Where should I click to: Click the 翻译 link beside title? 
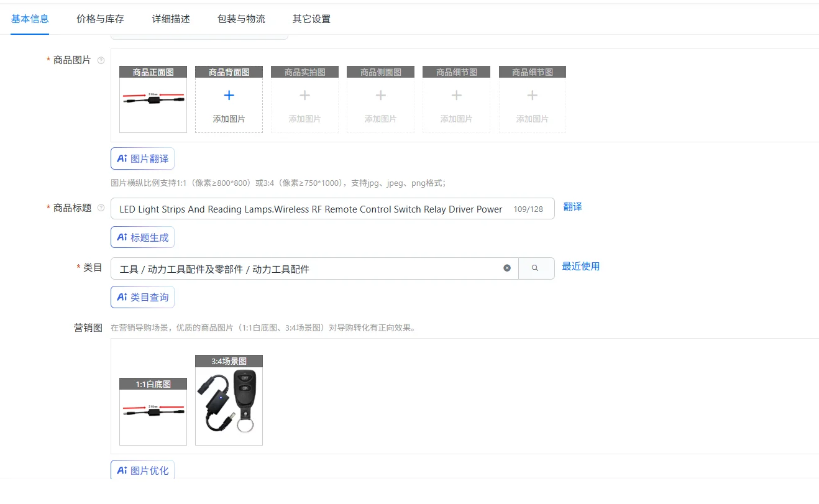(573, 207)
